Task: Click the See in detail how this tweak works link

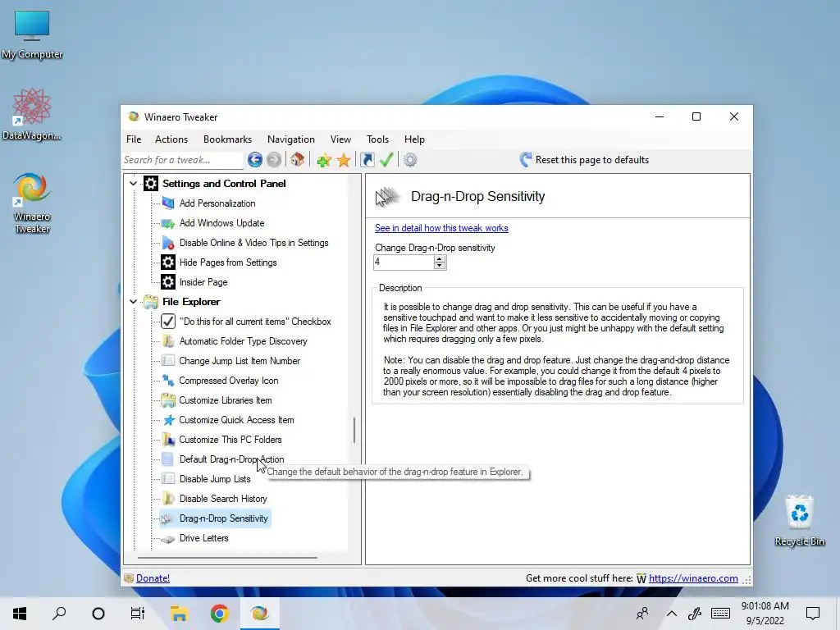Action: click(x=441, y=228)
